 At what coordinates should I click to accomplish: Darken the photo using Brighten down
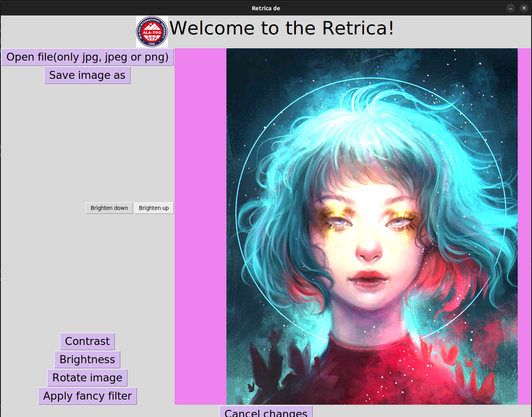109,208
